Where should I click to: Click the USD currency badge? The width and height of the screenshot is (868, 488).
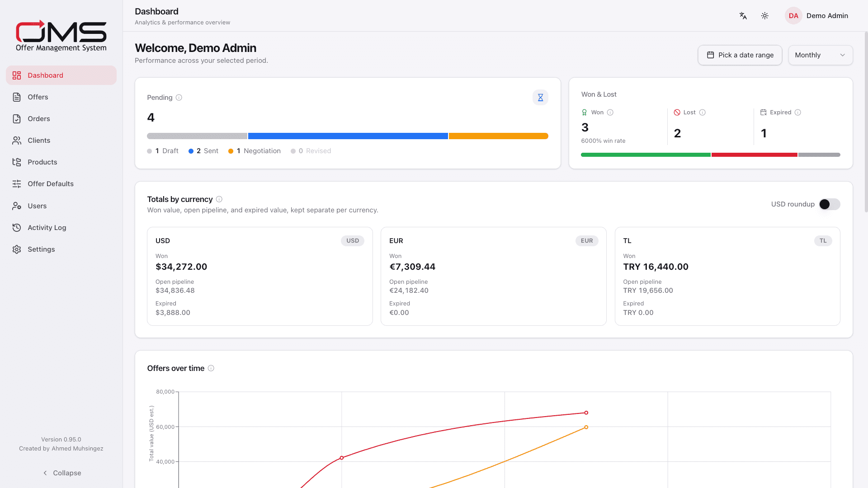pos(353,241)
